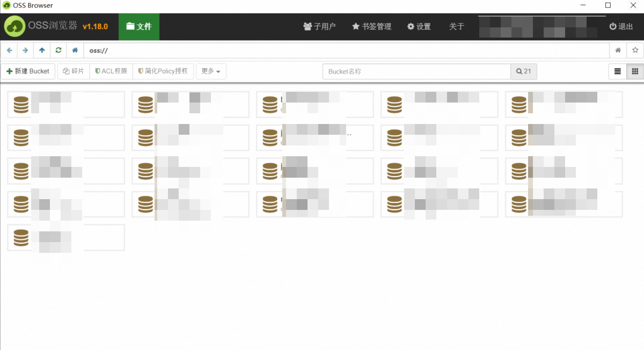Open the 文件 tab
Viewport: 644px width, 350px height.
[x=139, y=26]
